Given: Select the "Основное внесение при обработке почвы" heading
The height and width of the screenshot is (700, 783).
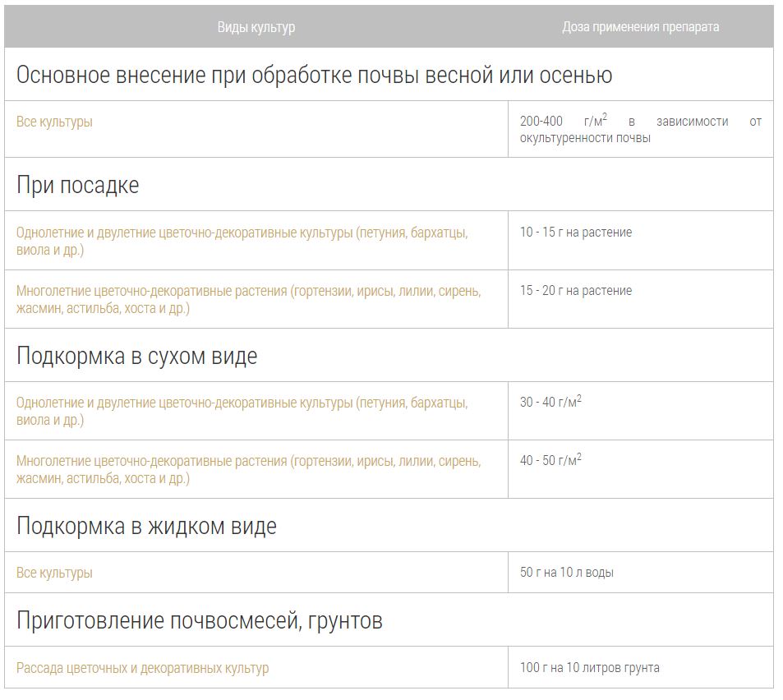Looking at the screenshot, I should (x=314, y=75).
